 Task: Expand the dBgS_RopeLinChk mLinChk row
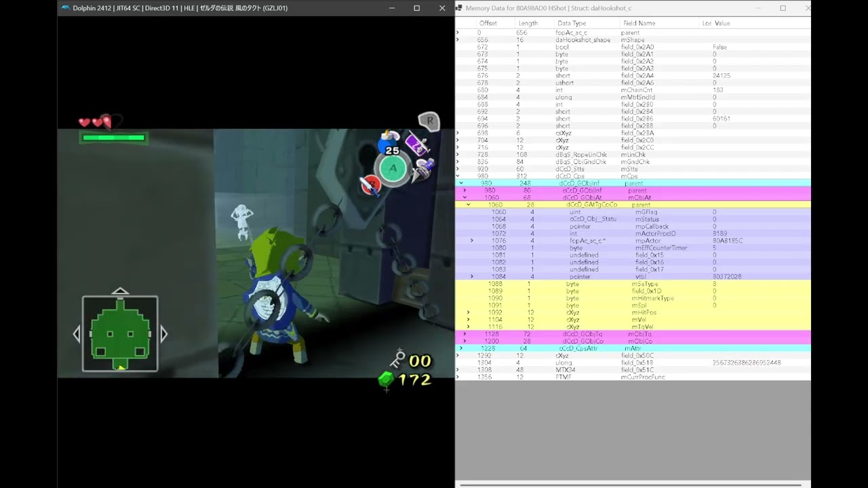pos(458,155)
